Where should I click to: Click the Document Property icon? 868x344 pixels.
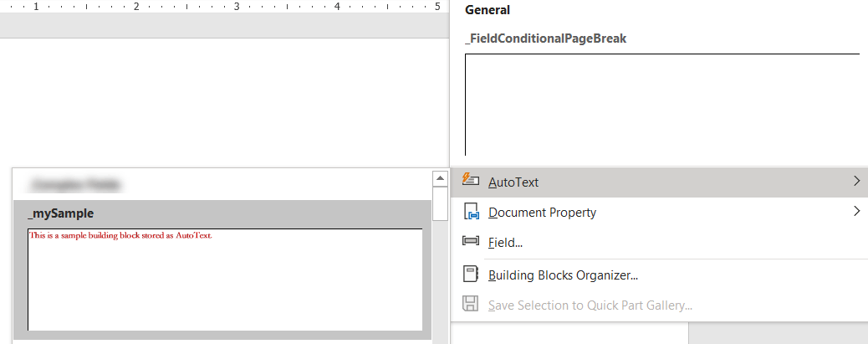point(471,212)
